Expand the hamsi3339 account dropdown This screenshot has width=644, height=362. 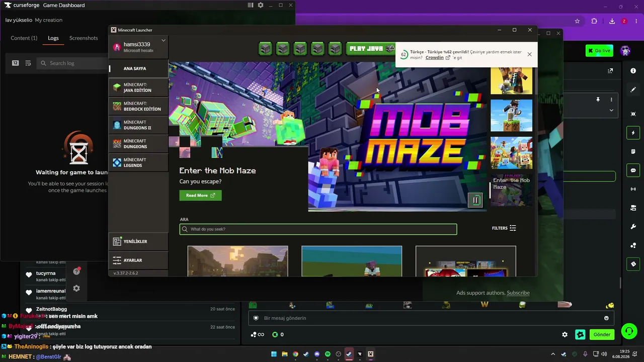pos(164,41)
